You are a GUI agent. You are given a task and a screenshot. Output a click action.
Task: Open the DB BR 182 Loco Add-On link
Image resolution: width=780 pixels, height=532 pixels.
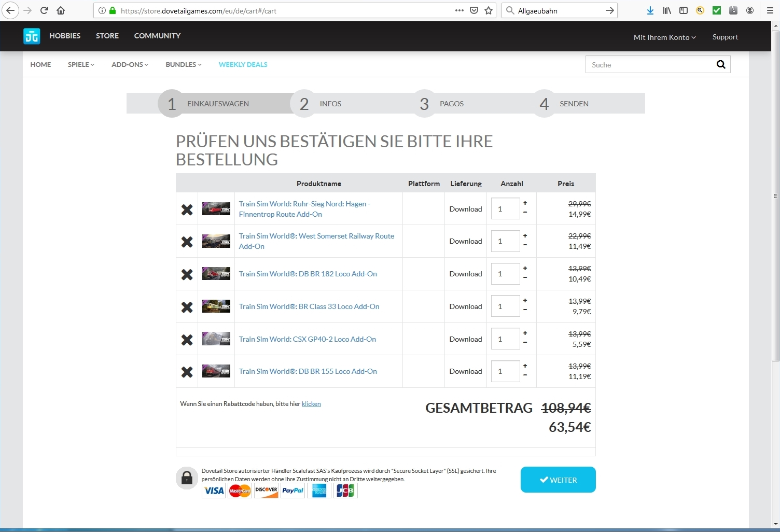(308, 274)
